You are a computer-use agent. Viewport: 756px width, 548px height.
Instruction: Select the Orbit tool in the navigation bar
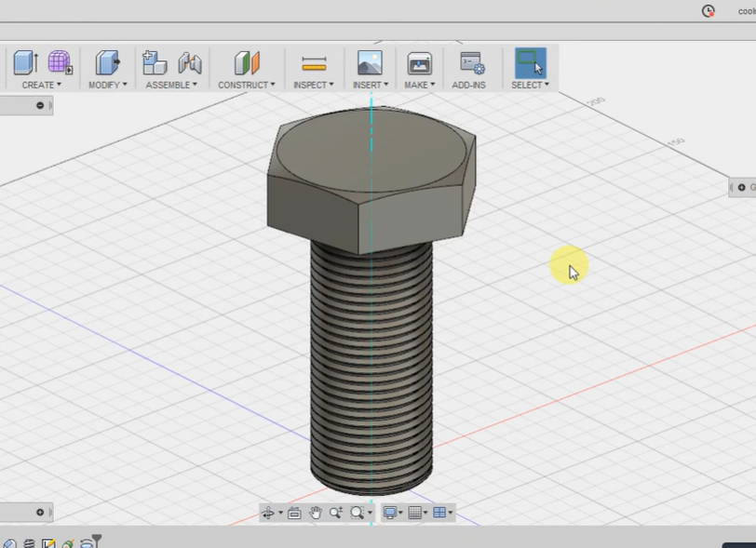268,512
